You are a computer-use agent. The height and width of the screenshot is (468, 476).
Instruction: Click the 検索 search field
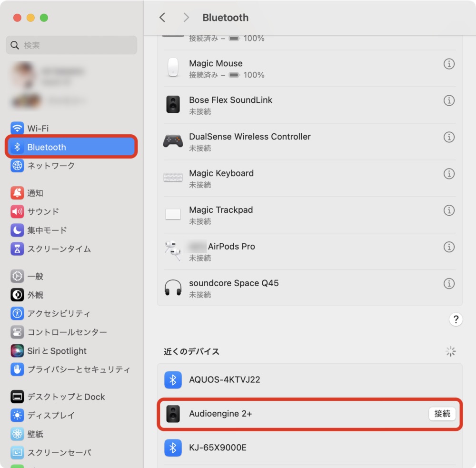71,45
